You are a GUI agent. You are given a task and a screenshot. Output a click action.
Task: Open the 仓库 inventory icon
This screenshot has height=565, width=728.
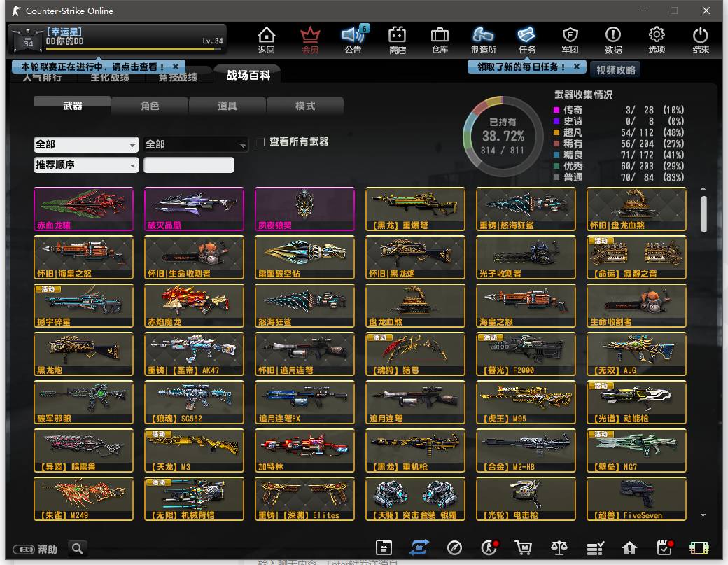coord(440,40)
